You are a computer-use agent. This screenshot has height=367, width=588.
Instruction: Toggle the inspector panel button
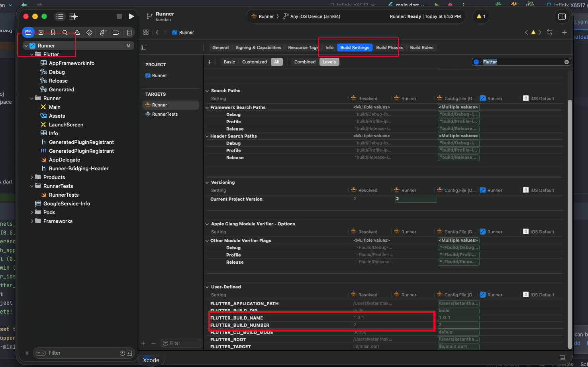[x=562, y=16]
